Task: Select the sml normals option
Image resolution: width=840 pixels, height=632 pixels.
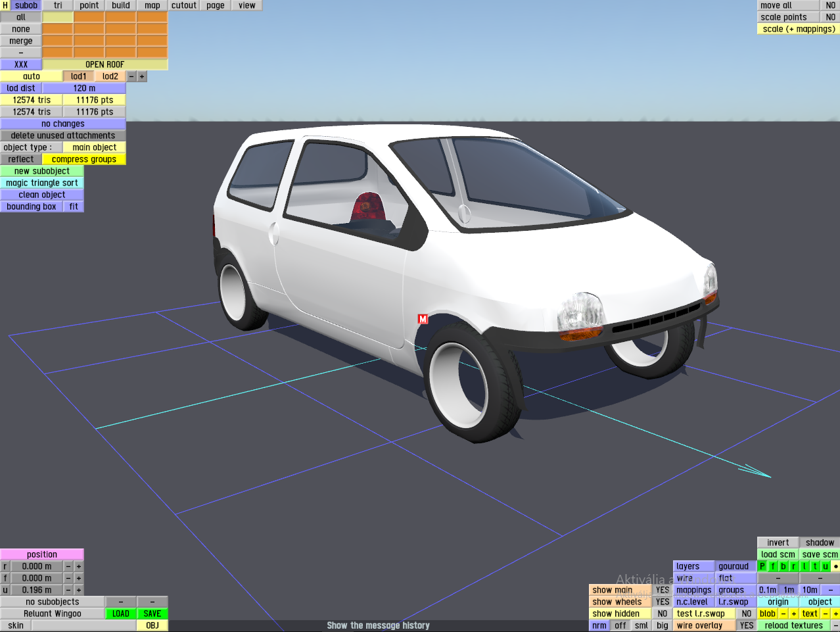Action: (642, 625)
